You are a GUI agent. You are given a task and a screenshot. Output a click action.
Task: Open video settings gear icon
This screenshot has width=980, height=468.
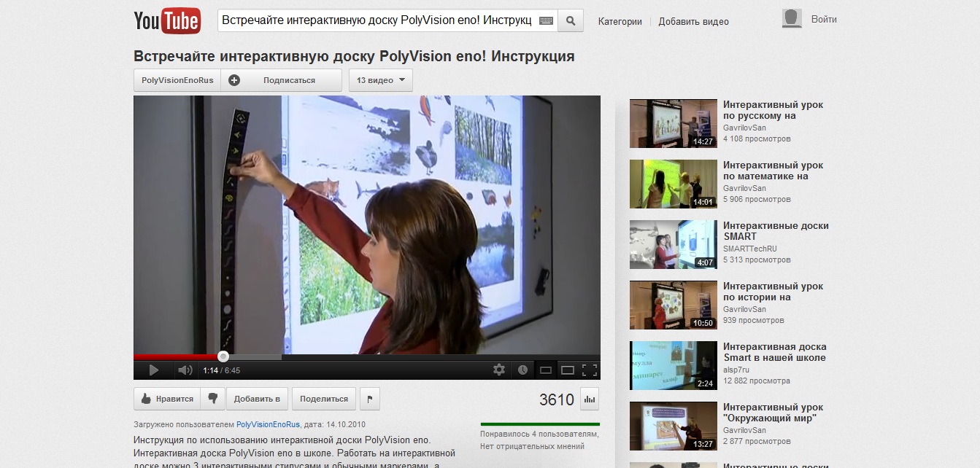pyautogui.click(x=499, y=370)
